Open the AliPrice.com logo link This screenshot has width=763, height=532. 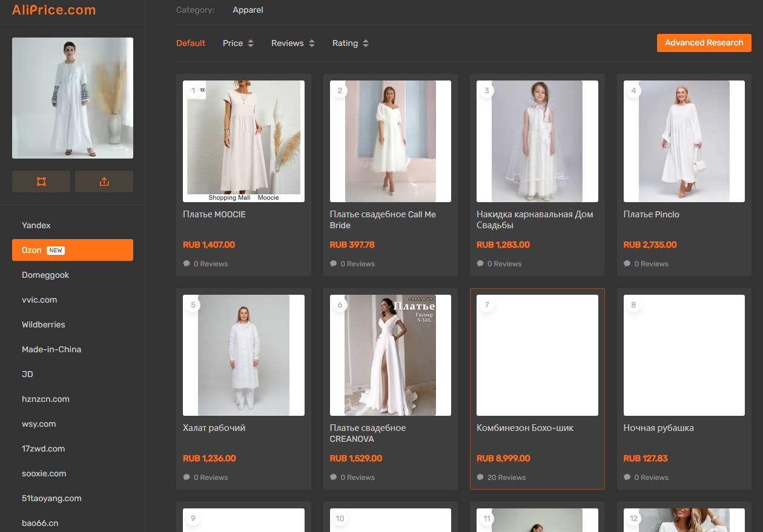point(54,10)
